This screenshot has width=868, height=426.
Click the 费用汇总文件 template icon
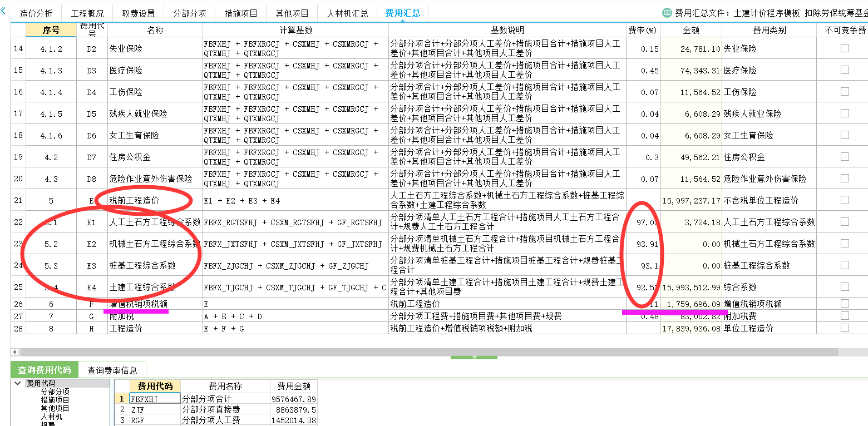coord(667,13)
